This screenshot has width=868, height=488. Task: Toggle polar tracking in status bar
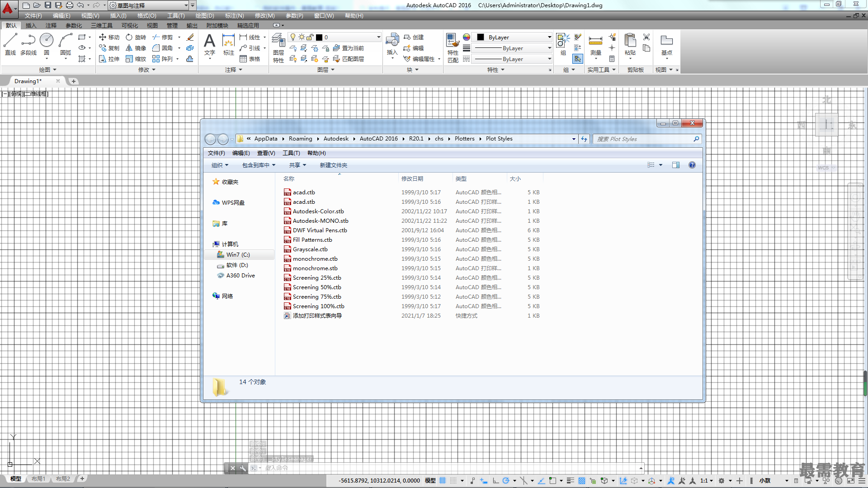506,480
